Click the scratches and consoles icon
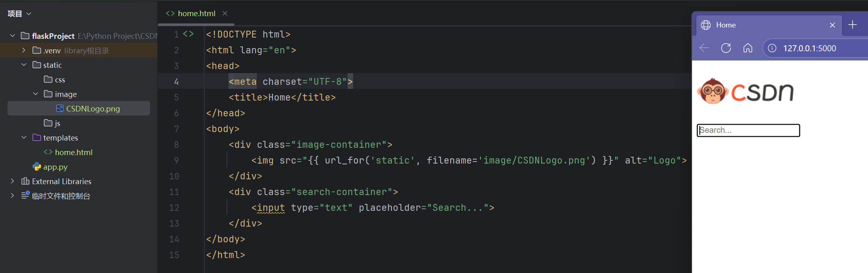The height and width of the screenshot is (273, 868). click(25, 195)
